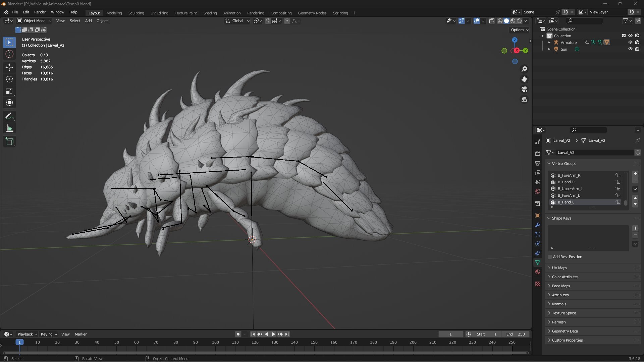644x362 pixels.
Task: Open the View Layer properties tab
Action: pos(538,173)
